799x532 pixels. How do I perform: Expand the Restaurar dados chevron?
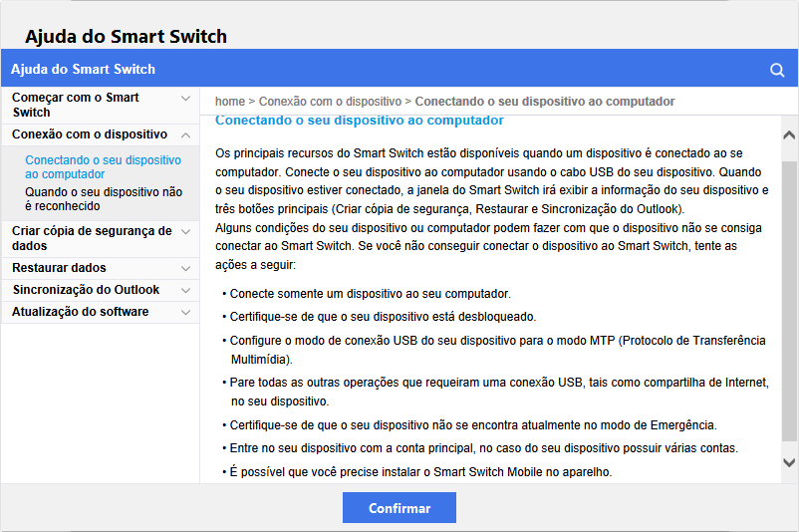point(185,268)
